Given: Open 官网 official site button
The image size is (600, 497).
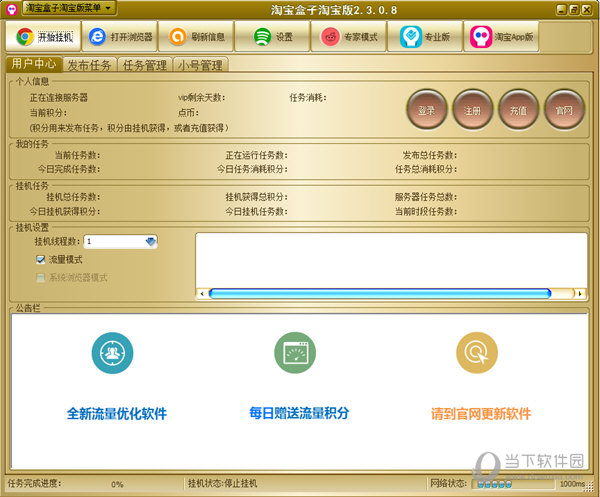Looking at the screenshot, I should pyautogui.click(x=564, y=110).
